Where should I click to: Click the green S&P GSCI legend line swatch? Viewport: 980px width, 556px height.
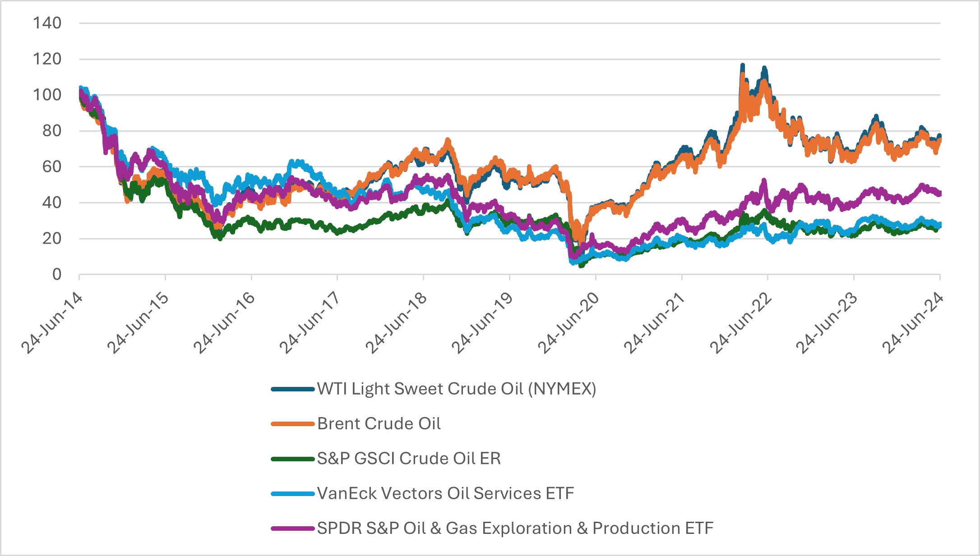coord(292,459)
